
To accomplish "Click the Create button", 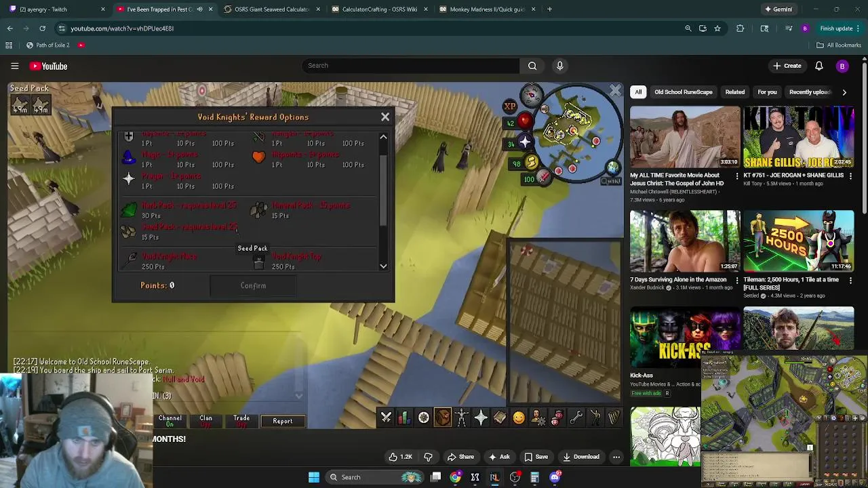I will [787, 66].
